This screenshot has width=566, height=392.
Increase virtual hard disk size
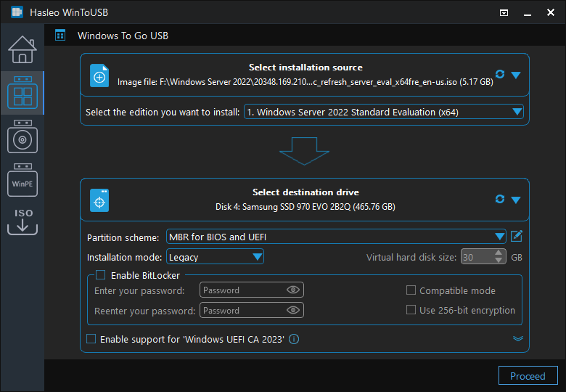[x=499, y=253]
